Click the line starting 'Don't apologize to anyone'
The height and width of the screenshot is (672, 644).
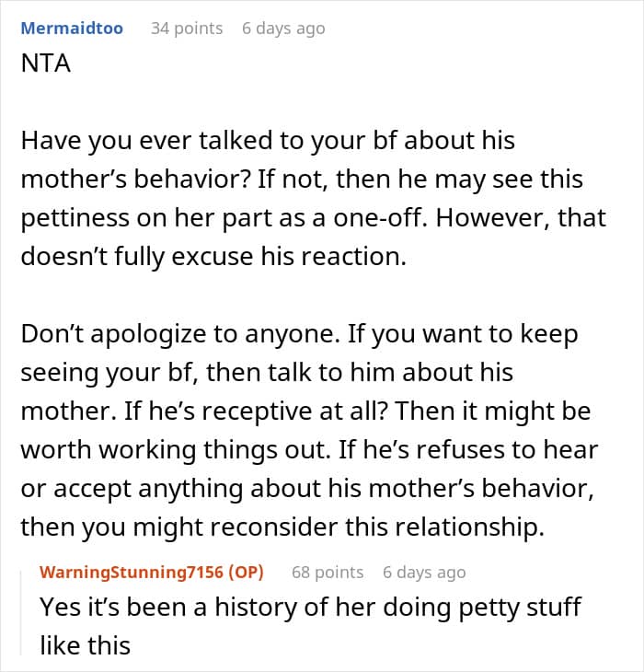tap(299, 334)
